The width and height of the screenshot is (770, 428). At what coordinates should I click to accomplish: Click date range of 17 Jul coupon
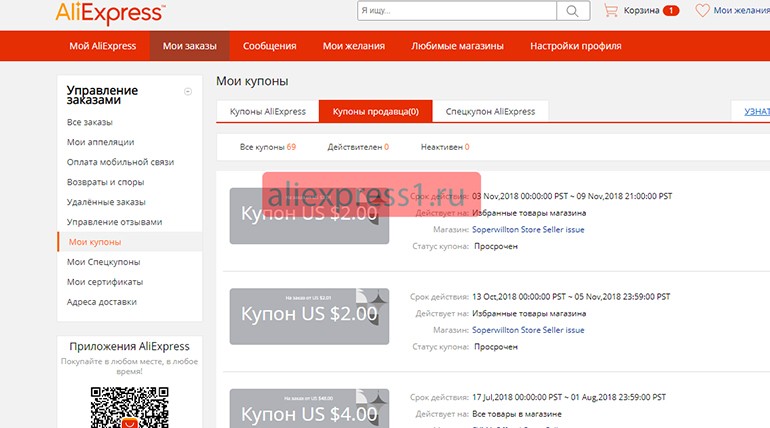[x=569, y=397]
